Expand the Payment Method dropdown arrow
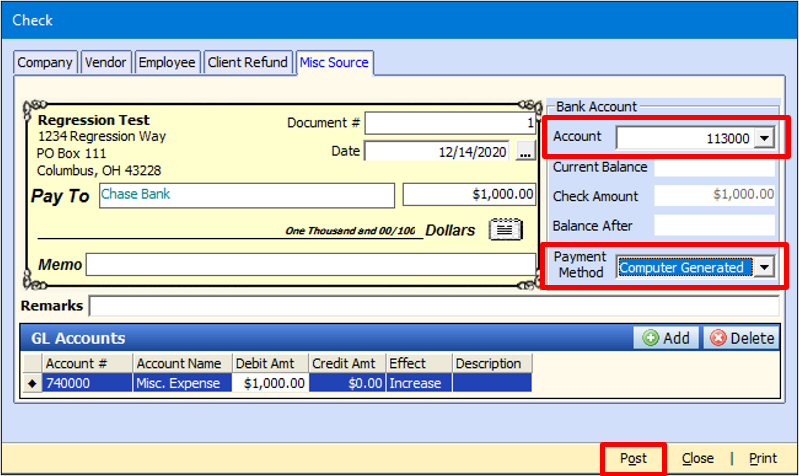The image size is (799, 476). (x=764, y=267)
